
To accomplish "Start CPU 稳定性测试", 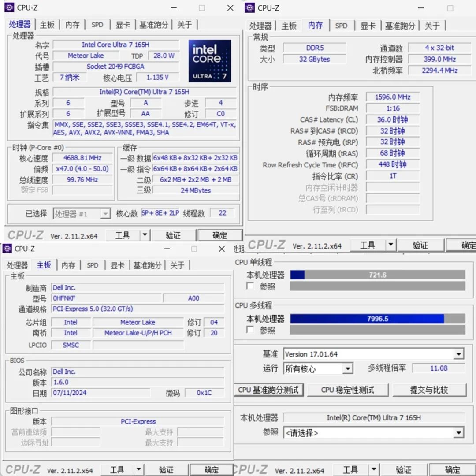I will 348,390.
